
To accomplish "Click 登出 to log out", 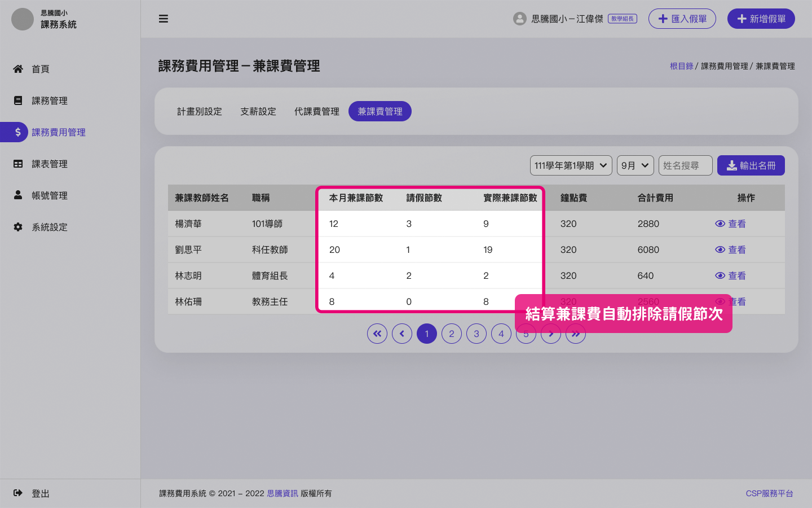I will pyautogui.click(x=40, y=493).
